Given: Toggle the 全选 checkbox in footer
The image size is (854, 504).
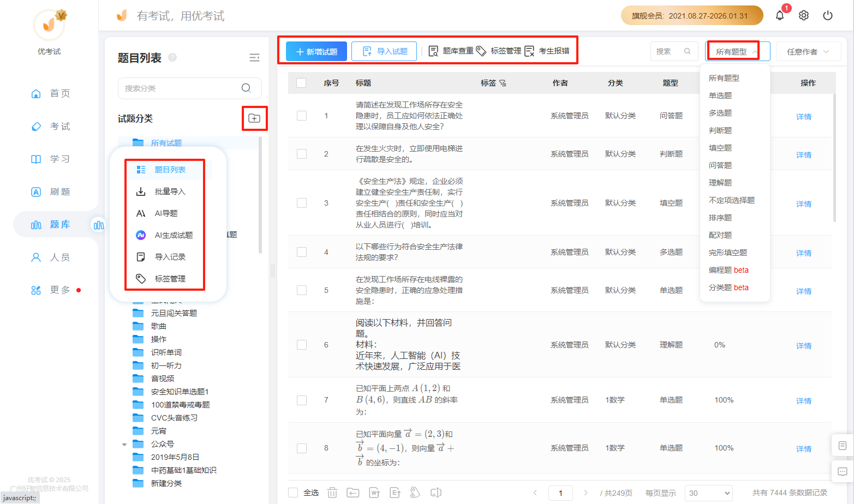Looking at the screenshot, I should click(293, 493).
